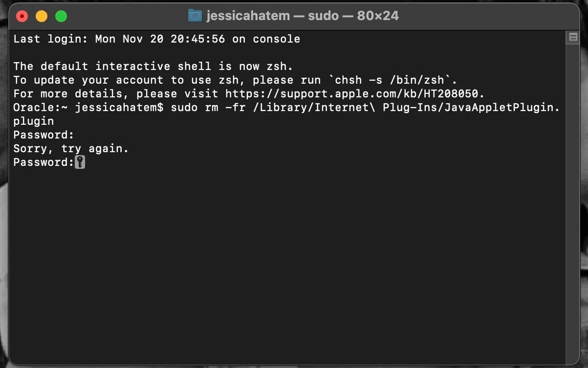Click the Last login timestamp line

pyautogui.click(x=156, y=39)
